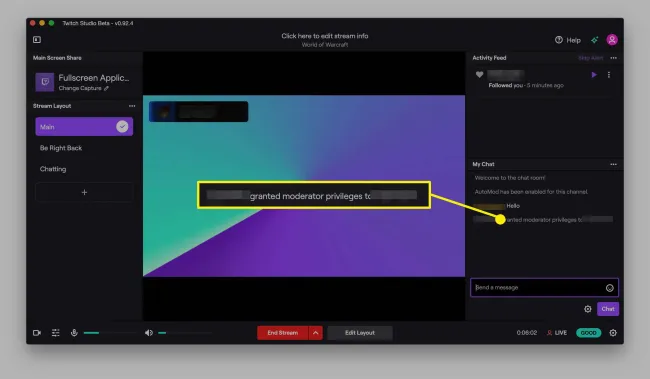
Task: Open follower event vertical dots menu
Action: coord(609,75)
